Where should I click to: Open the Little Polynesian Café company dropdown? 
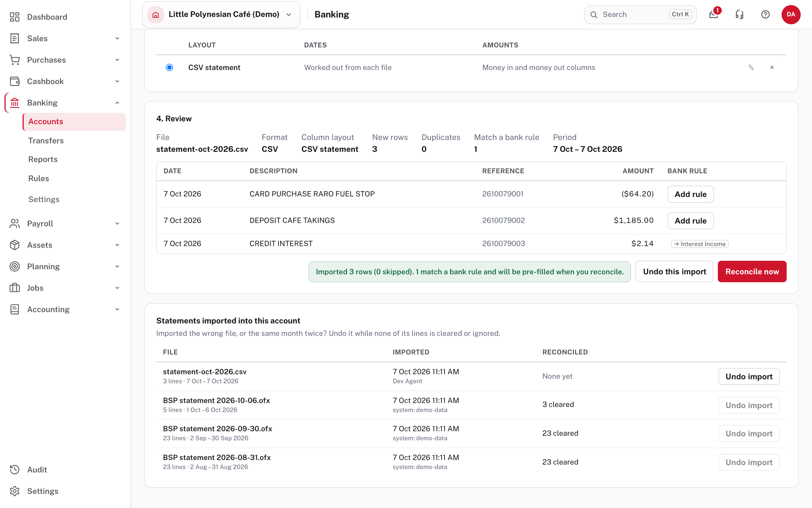pos(221,14)
